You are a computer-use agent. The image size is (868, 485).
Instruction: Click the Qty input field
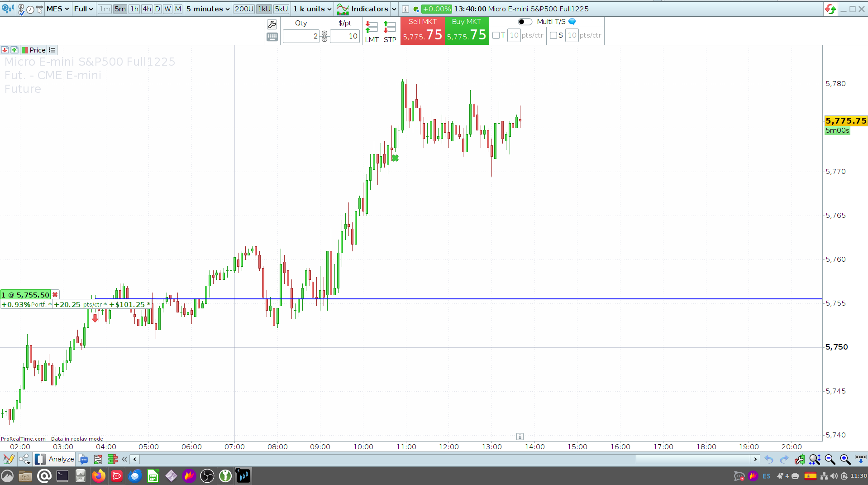[301, 36]
